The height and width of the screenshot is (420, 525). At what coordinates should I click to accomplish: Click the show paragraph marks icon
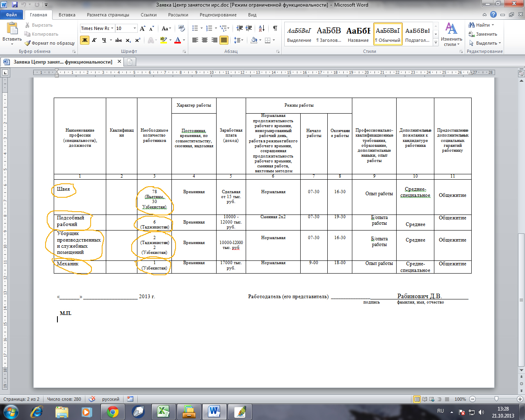pyautogui.click(x=275, y=28)
